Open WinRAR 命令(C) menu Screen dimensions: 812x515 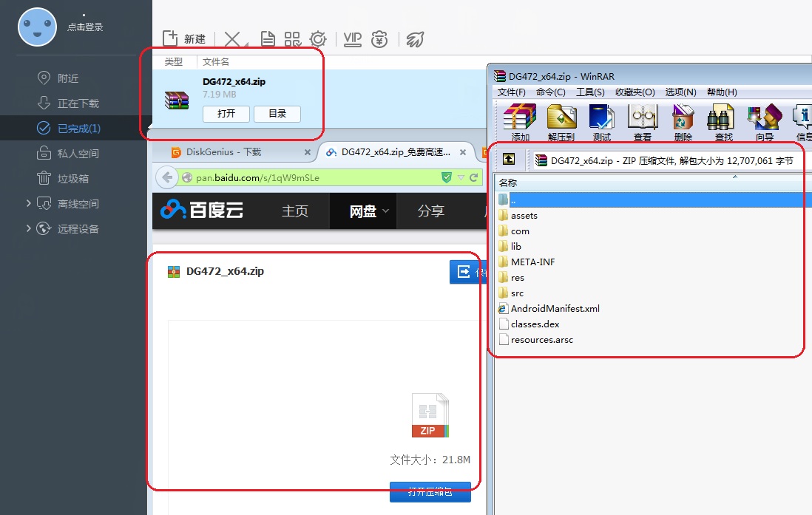click(550, 92)
